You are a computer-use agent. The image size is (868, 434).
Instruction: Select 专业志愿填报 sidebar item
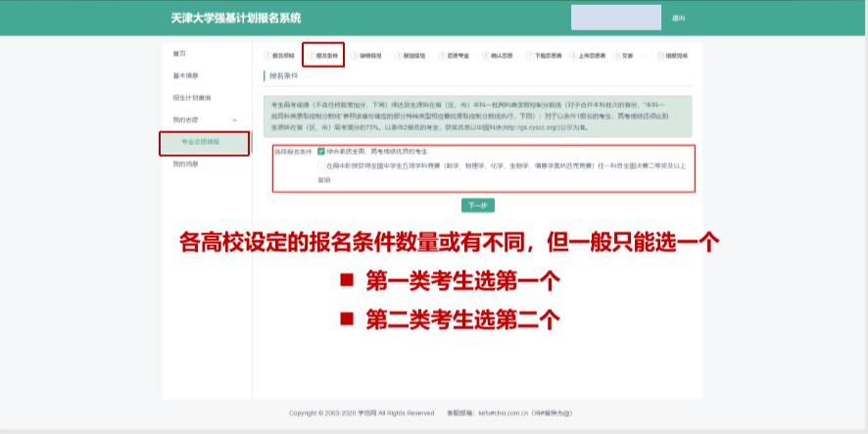point(205,143)
